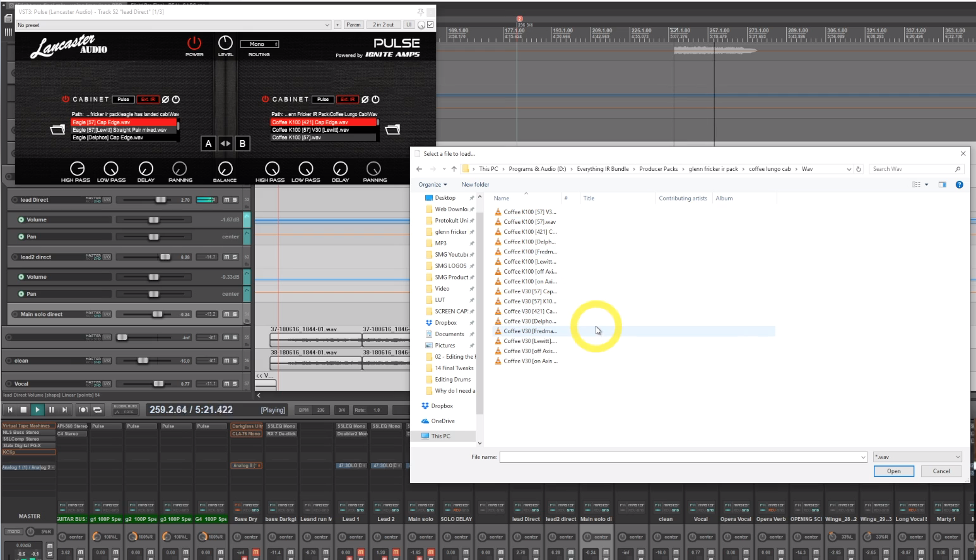This screenshot has width=976, height=560.
Task: Click the BALANCE knob
Action: pyautogui.click(x=225, y=168)
